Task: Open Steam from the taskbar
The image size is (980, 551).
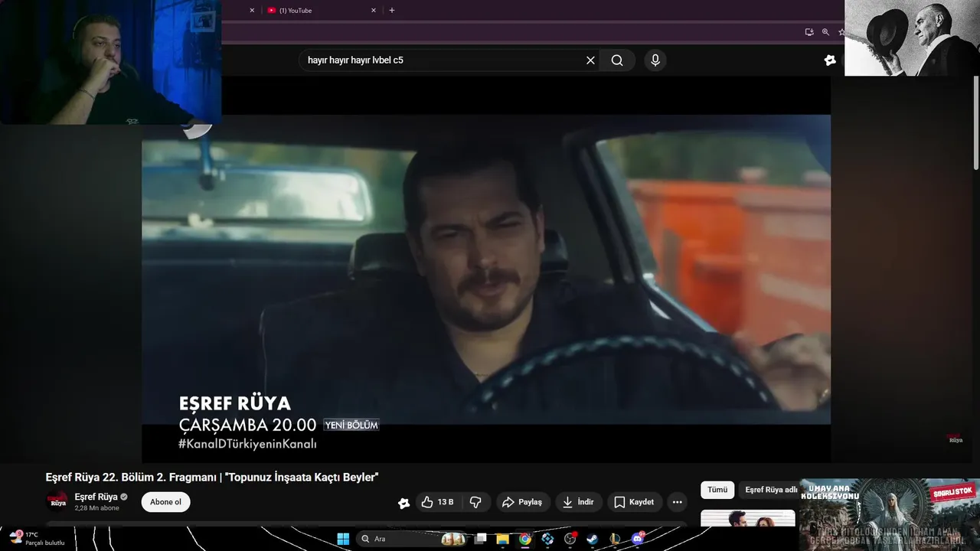Action: pyautogui.click(x=593, y=539)
